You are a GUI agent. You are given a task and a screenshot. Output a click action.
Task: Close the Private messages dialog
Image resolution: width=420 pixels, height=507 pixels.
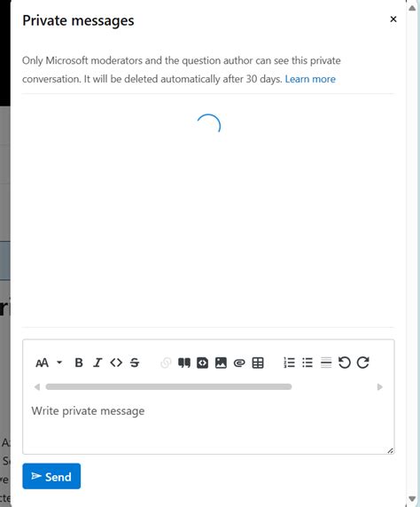pyautogui.click(x=393, y=19)
